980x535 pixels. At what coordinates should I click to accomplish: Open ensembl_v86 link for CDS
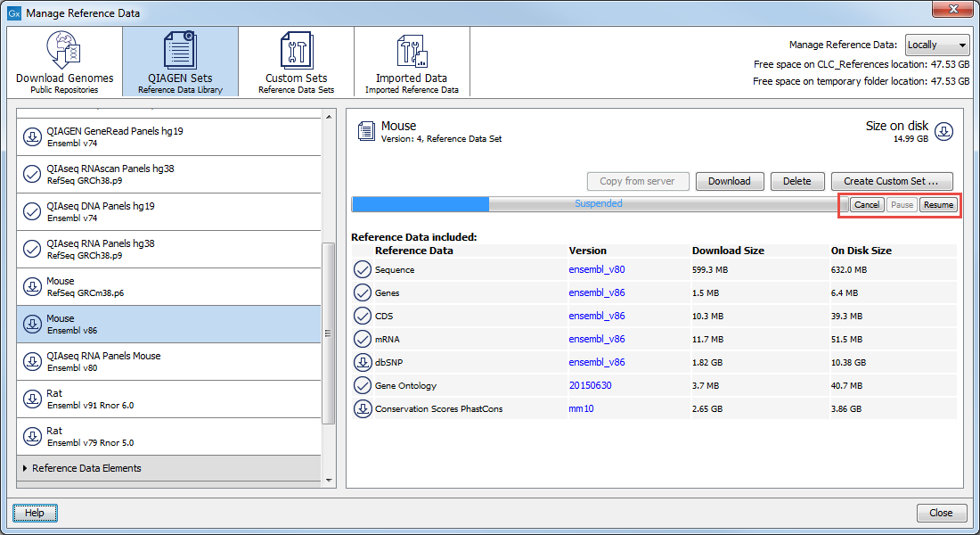596,316
